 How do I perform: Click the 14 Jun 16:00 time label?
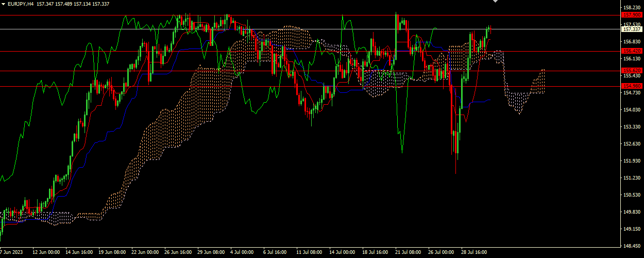[x=79, y=253]
